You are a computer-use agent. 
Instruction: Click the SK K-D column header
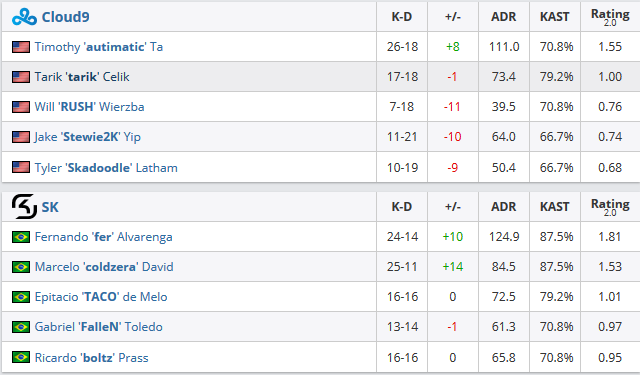[x=402, y=207]
